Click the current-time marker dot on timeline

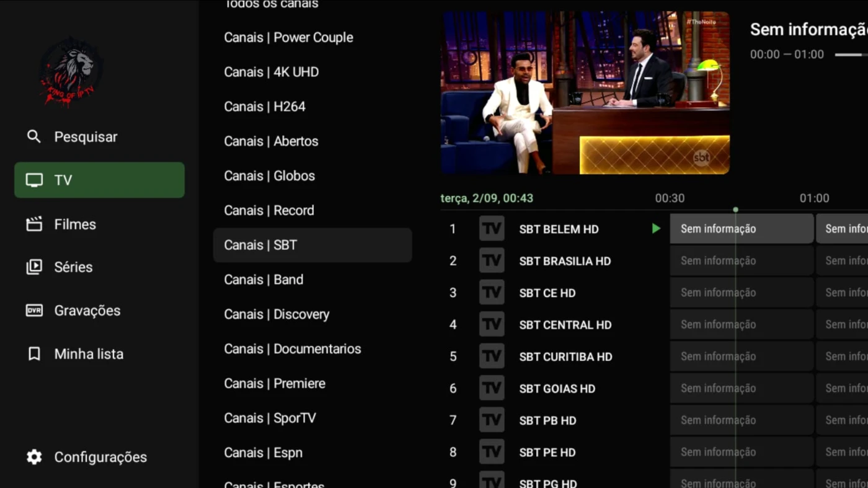pos(735,210)
